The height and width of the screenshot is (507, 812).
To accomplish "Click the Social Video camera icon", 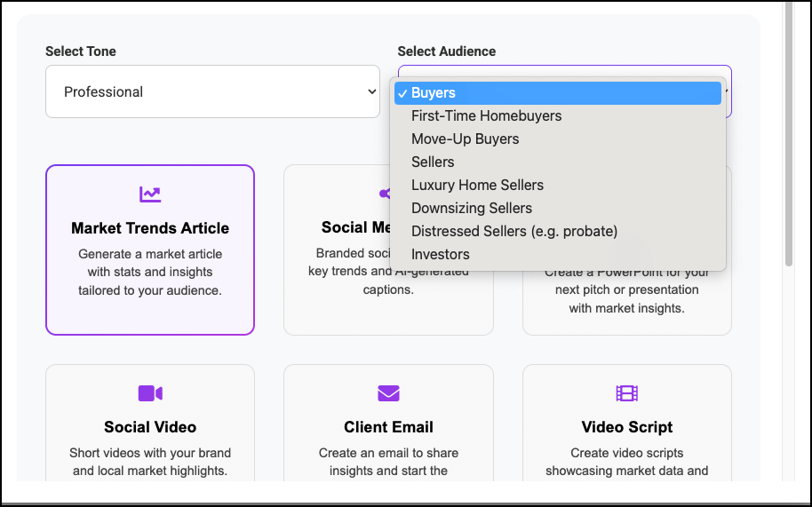I will [150, 393].
